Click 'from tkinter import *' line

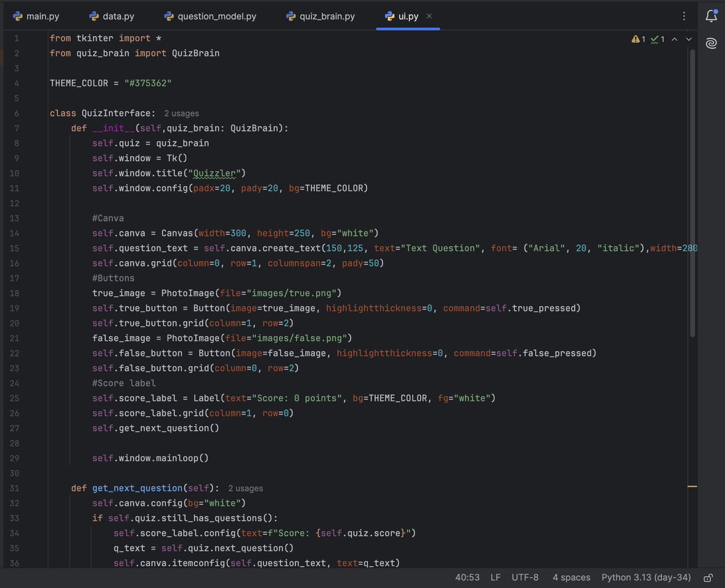(x=106, y=38)
